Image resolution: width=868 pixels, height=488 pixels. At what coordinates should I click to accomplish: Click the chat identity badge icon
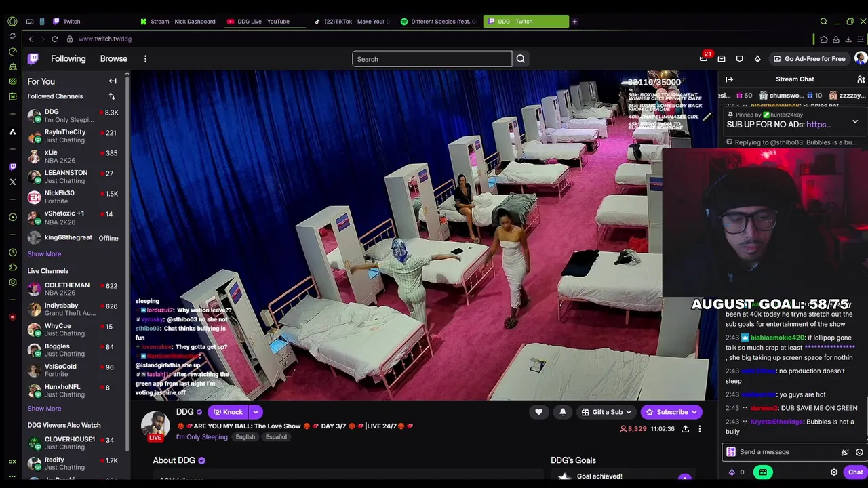[731, 452]
